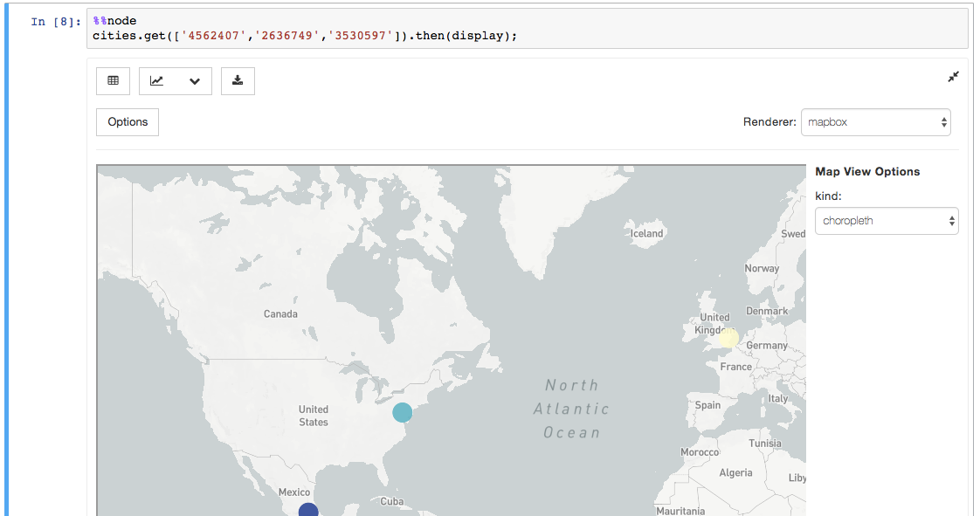Select the teal data point on the US east coast
This screenshot has height=516, width=980.
point(403,410)
